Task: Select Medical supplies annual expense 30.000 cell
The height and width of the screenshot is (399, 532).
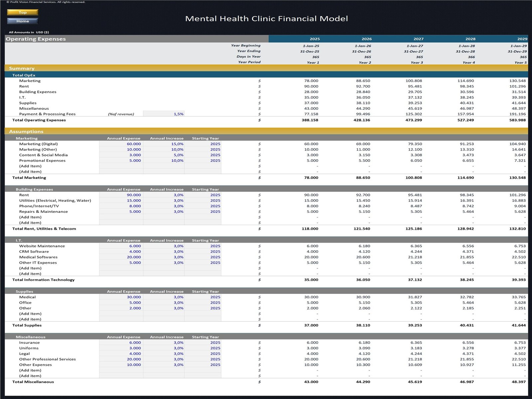Action: point(121,297)
